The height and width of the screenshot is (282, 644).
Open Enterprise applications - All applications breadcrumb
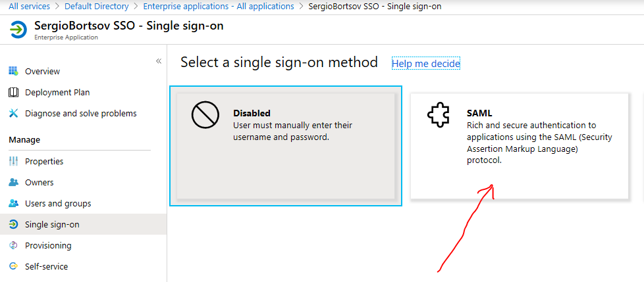pos(218,6)
